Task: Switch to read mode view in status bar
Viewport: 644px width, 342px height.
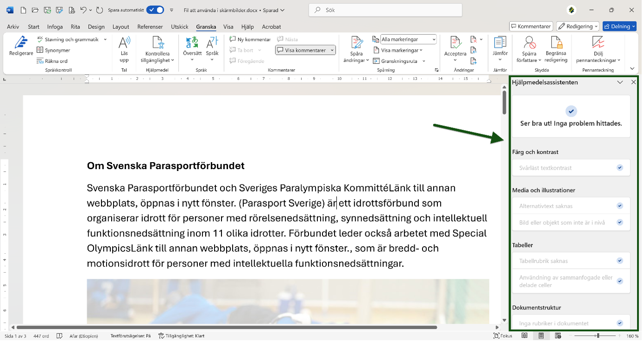Action: point(524,335)
